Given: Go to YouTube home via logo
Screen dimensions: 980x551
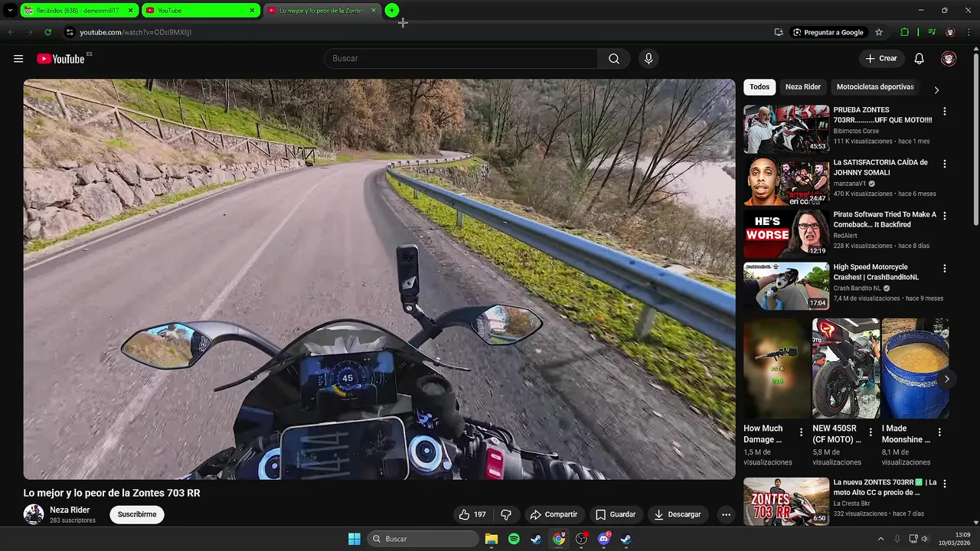Looking at the screenshot, I should coord(60,59).
